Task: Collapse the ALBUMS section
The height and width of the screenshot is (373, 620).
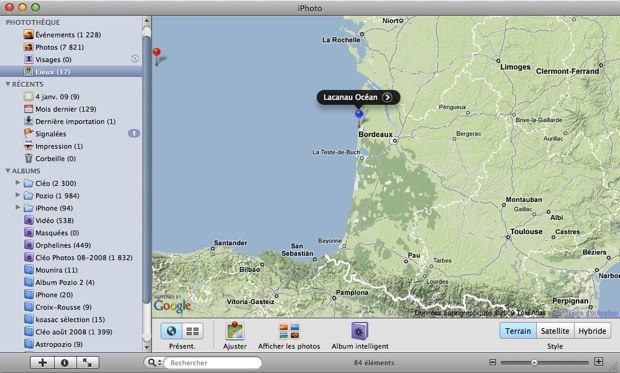Action: click(x=8, y=171)
